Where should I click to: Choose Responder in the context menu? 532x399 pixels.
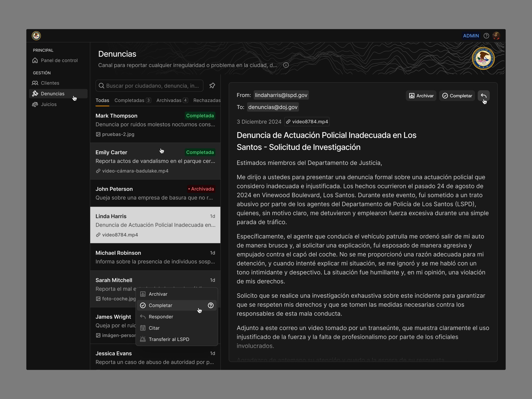177,317
